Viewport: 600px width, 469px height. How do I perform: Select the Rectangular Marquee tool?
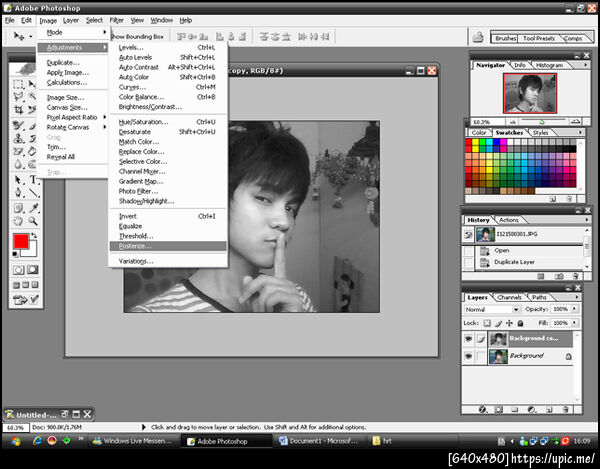point(18,84)
